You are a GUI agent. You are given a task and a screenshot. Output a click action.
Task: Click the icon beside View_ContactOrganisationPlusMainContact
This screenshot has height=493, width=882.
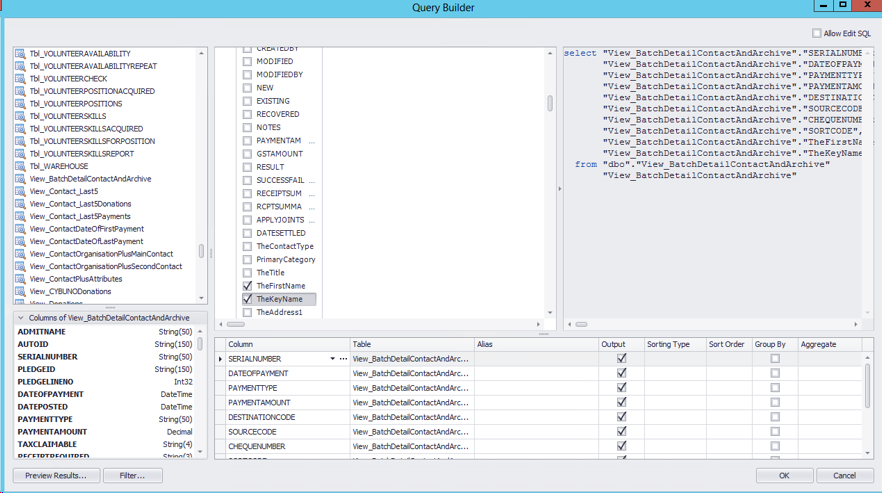tap(20, 254)
